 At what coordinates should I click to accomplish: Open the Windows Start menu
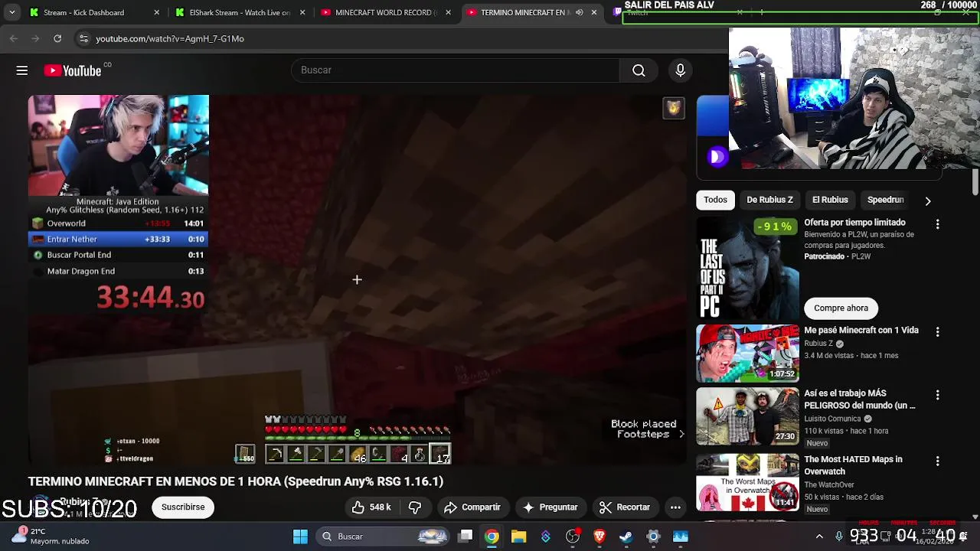(x=300, y=536)
